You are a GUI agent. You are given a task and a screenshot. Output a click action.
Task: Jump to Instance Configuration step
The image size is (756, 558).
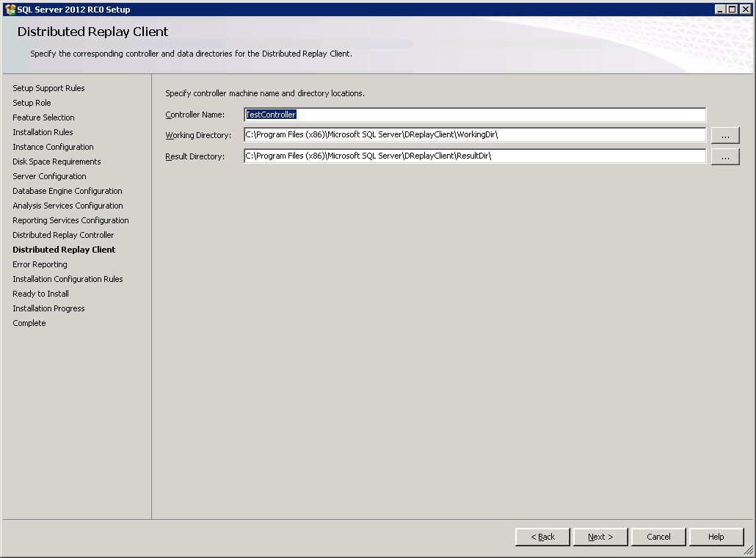tap(53, 147)
